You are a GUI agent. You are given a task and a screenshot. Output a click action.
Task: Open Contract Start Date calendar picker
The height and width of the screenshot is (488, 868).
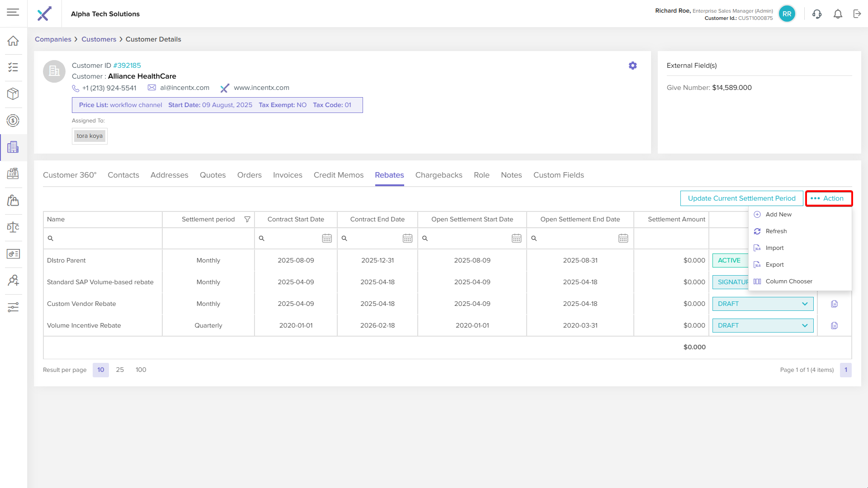coord(327,238)
